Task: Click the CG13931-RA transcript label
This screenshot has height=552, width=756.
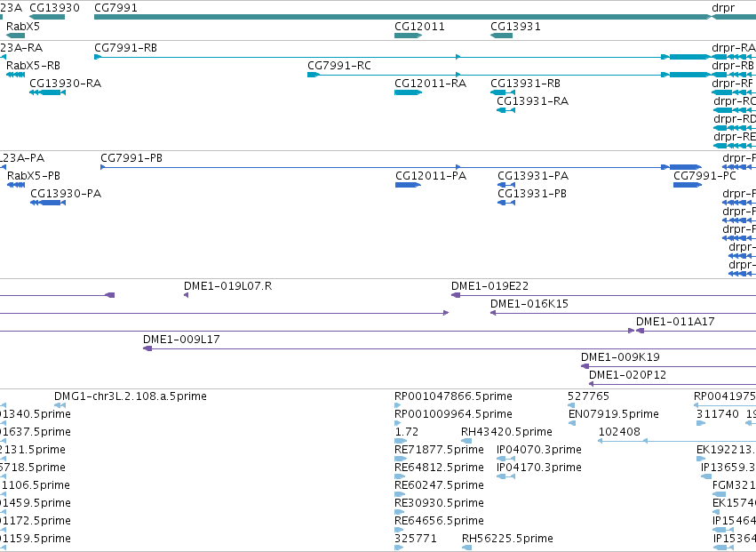Action: pyautogui.click(x=532, y=101)
